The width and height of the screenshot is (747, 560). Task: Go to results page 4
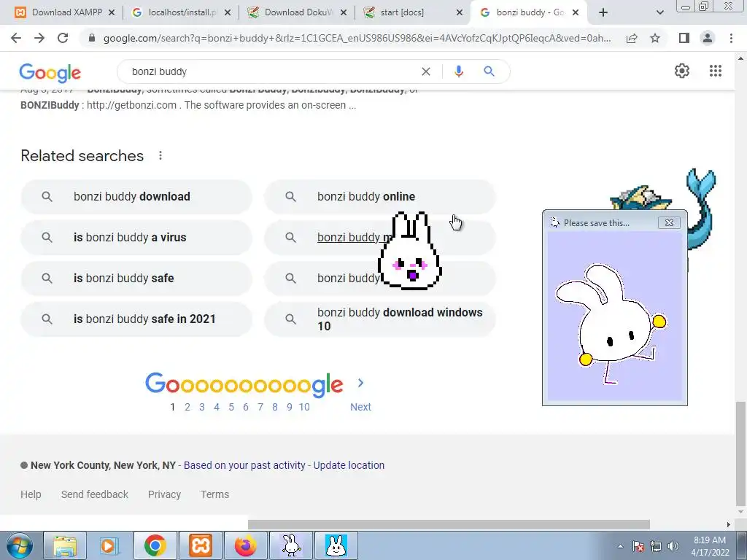(217, 407)
